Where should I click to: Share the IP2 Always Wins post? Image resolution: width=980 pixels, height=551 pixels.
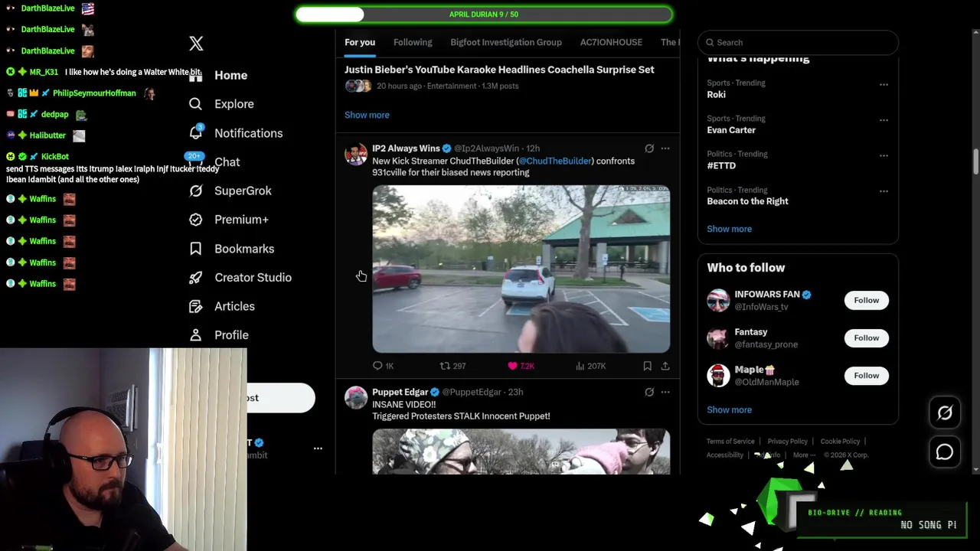[x=665, y=366]
